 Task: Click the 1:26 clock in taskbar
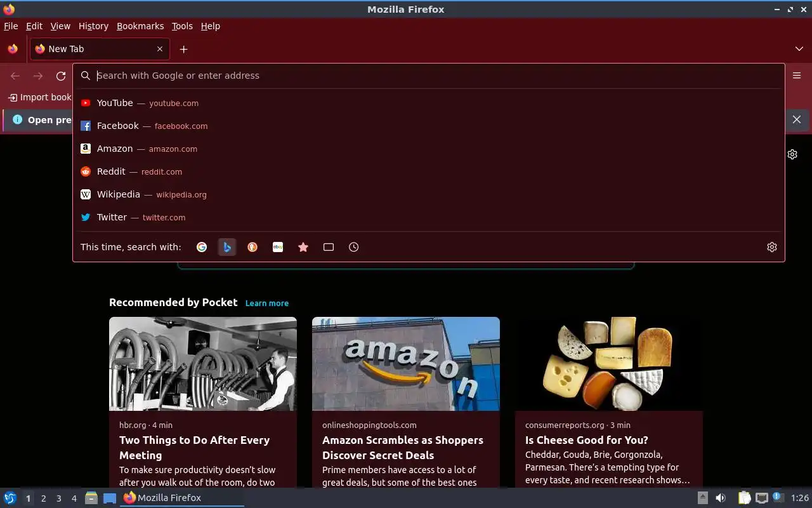[x=799, y=498]
